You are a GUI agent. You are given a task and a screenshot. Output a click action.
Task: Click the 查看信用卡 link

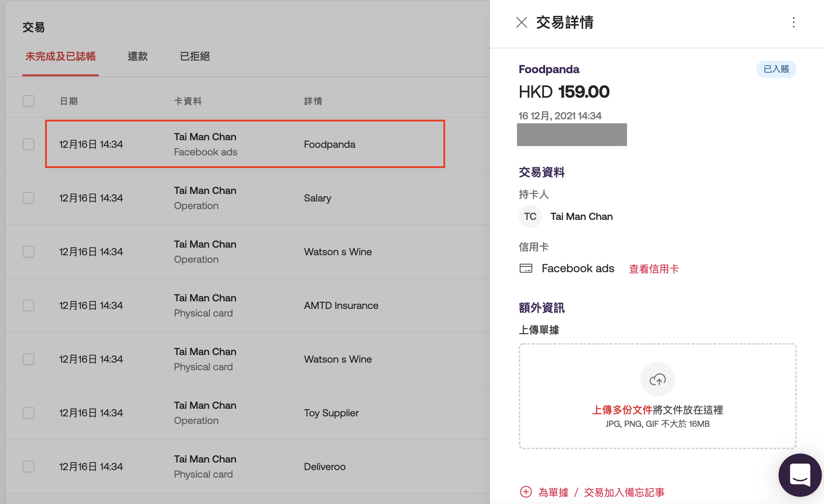coord(654,269)
